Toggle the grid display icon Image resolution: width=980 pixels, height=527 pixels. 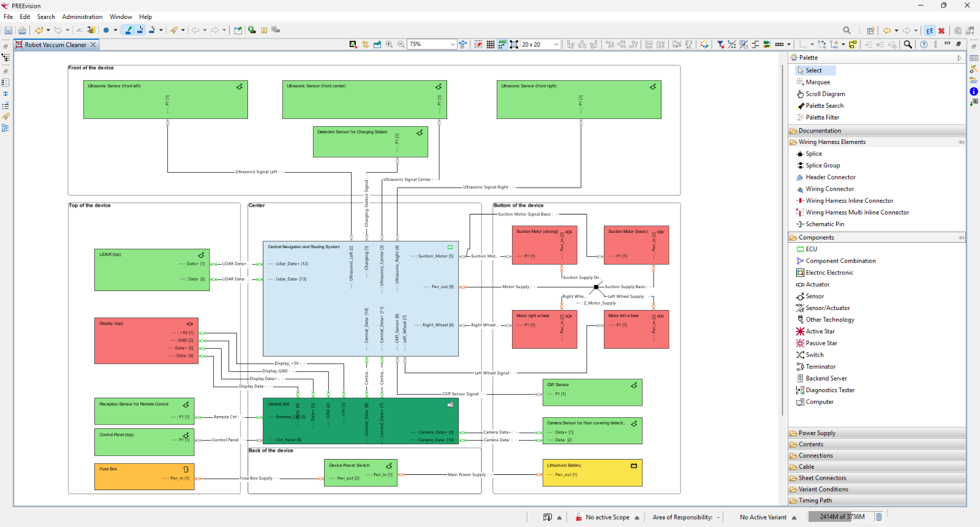tap(491, 45)
